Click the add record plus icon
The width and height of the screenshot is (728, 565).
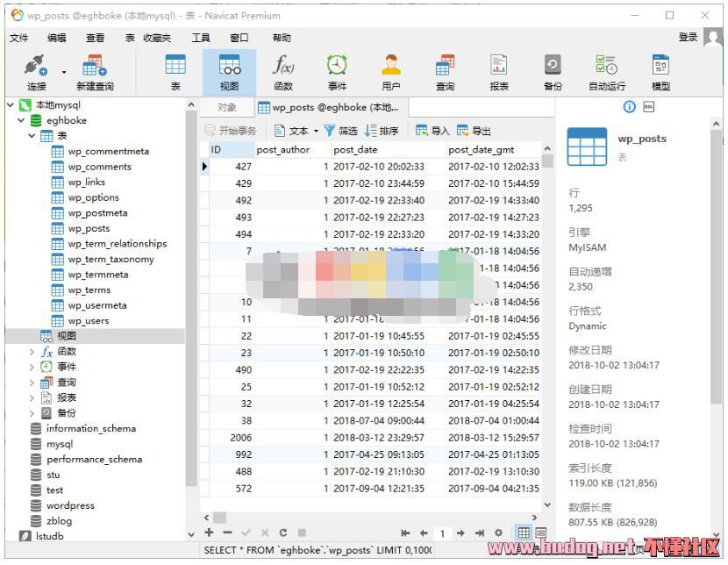pos(209,533)
